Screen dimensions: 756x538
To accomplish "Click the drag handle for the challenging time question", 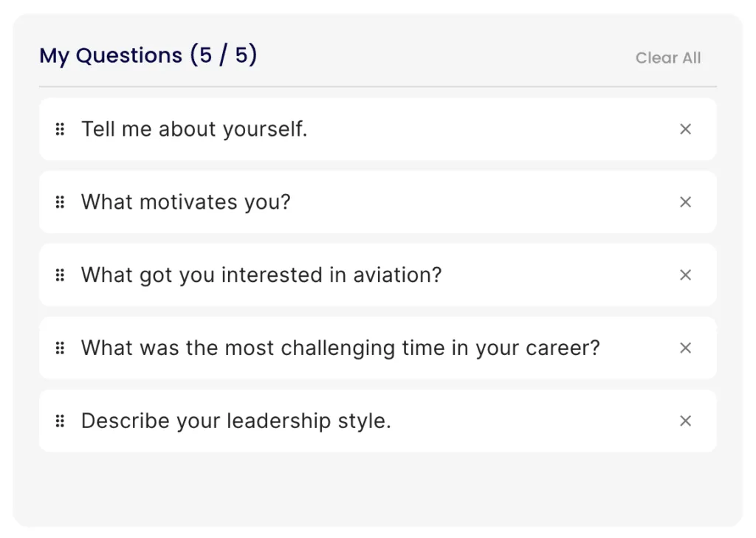I will coord(60,348).
